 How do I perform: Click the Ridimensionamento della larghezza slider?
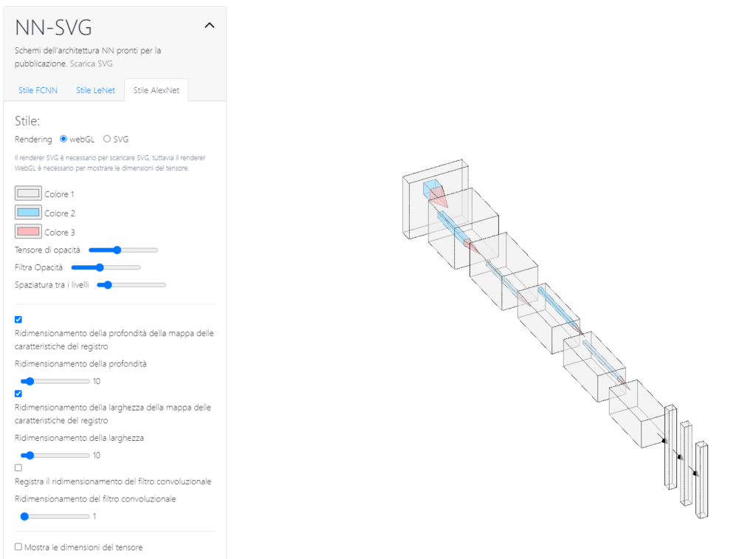pos(55,456)
